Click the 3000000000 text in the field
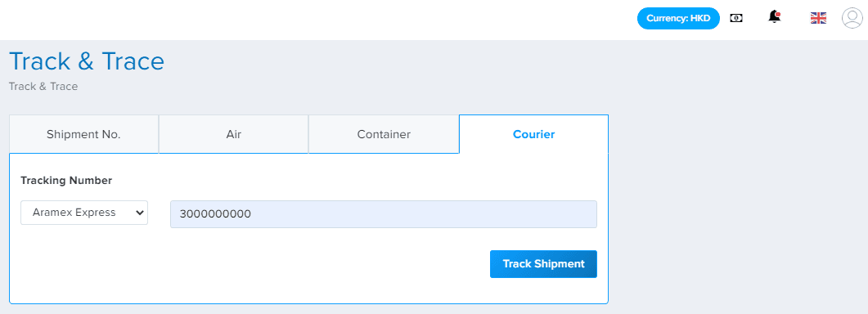This screenshot has width=868, height=314. point(215,214)
